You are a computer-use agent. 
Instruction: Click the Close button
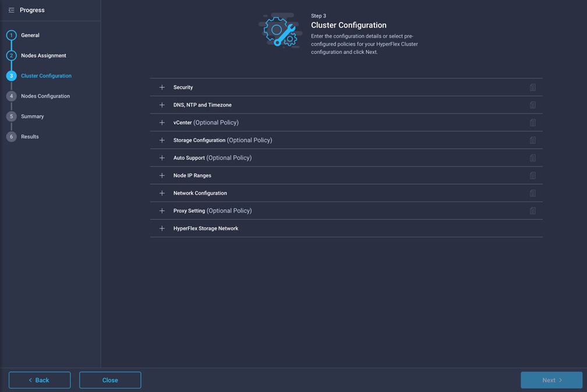click(x=110, y=380)
